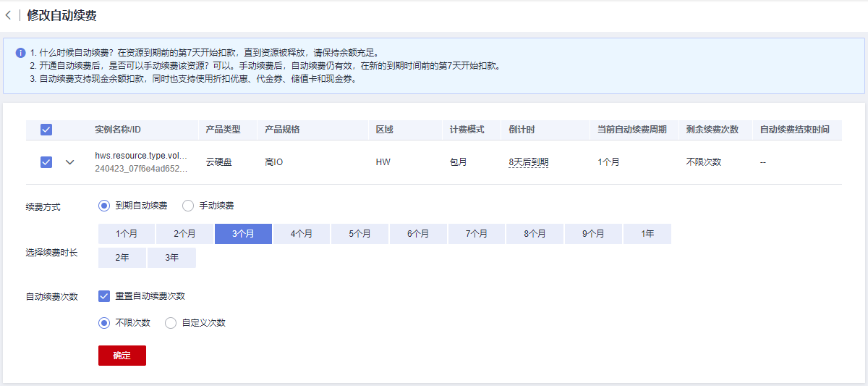The image size is (868, 386).
Task: Select the highlighted 3个月 duration
Action: [243, 234]
